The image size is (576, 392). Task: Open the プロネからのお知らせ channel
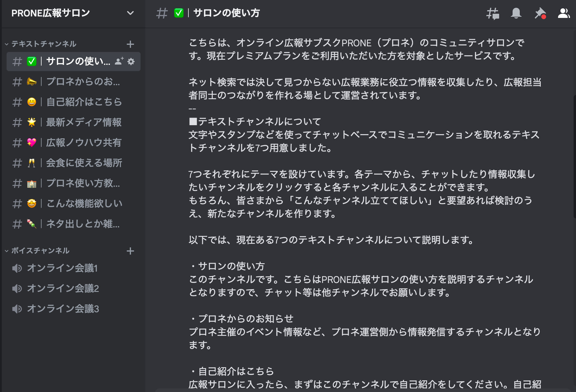click(x=72, y=82)
